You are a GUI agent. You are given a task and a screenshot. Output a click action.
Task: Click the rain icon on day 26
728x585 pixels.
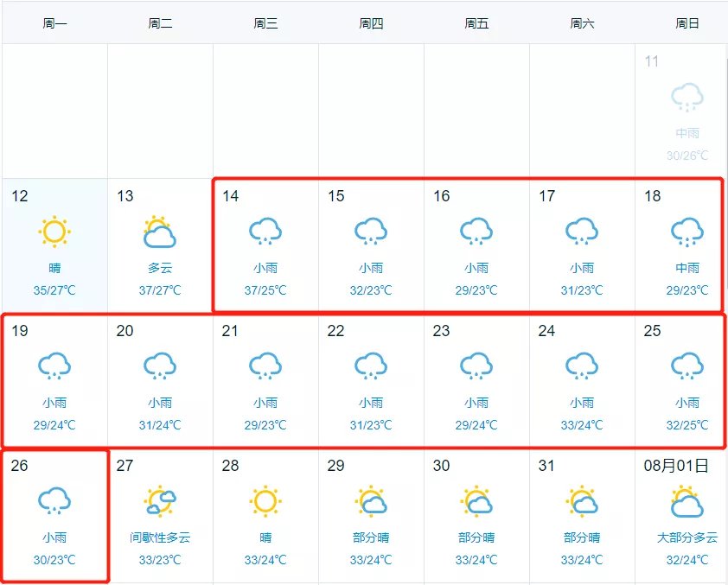(54, 501)
